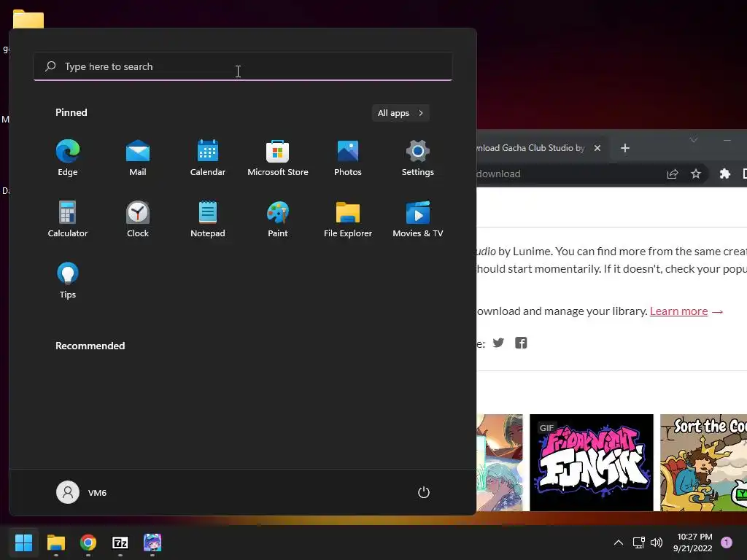The image size is (747, 560).
Task: Open the notification badge in taskbar
Action: tap(727, 542)
